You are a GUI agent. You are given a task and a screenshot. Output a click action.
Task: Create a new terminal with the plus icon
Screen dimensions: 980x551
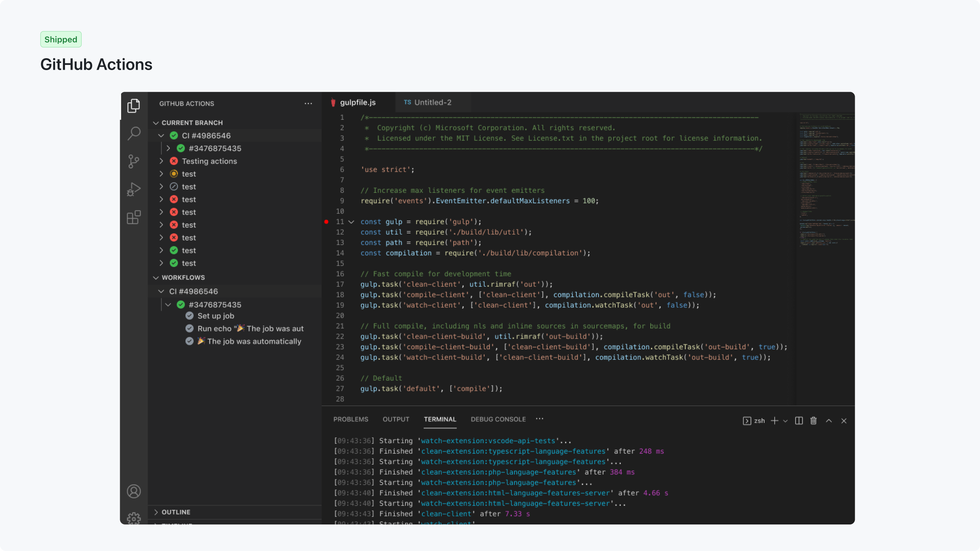[775, 421]
